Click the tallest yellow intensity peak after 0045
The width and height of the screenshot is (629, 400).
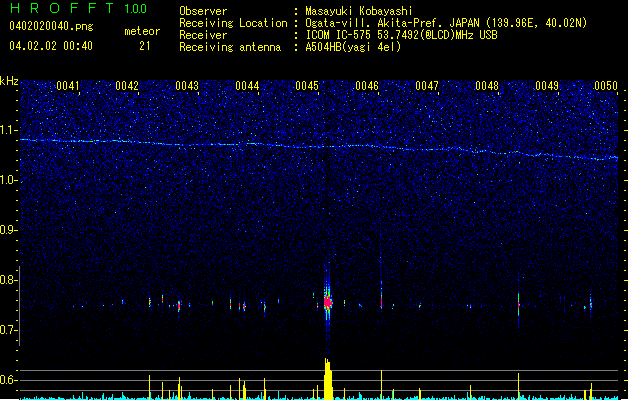328,379
